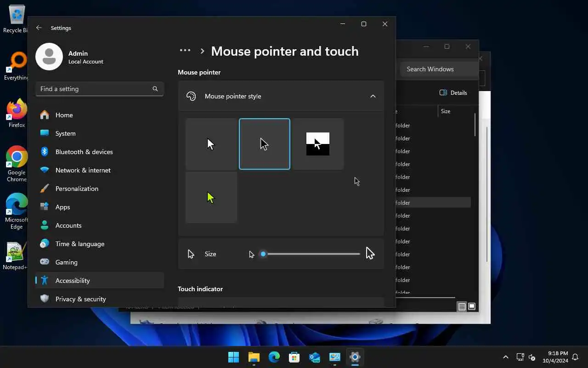Open Personalization settings
This screenshot has width=588, height=368.
pyautogui.click(x=100, y=189)
